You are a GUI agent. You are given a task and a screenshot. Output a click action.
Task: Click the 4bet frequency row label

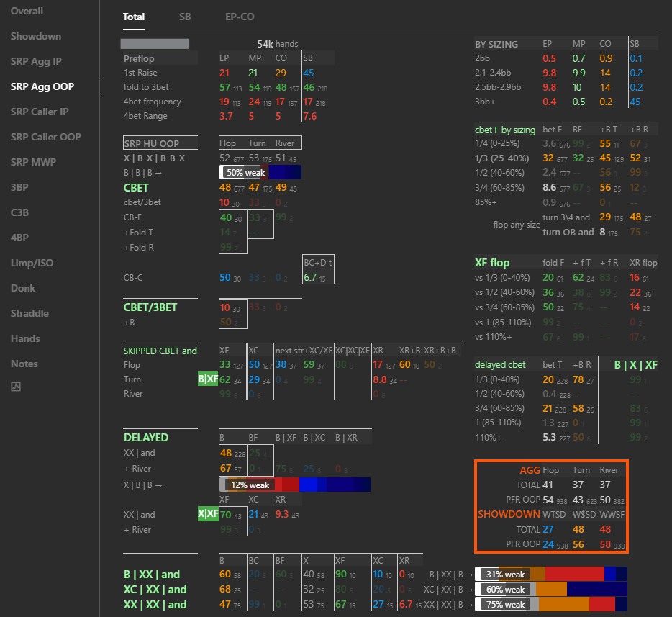[152, 102]
